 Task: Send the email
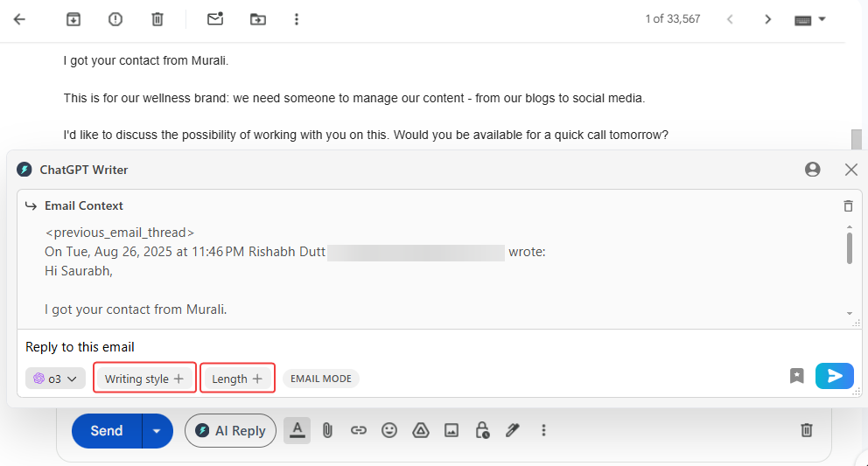click(107, 430)
